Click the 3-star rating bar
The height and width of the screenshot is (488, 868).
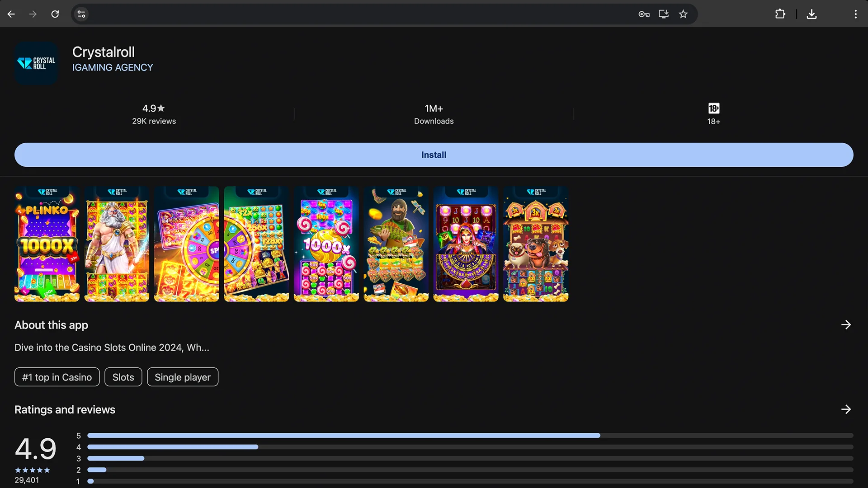470,458
